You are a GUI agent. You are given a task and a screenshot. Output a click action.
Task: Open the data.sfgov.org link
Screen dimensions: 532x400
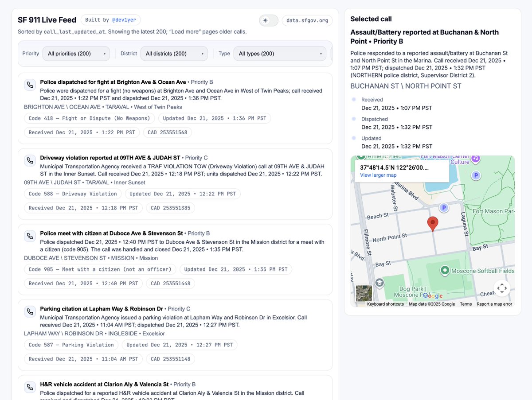pos(307,20)
